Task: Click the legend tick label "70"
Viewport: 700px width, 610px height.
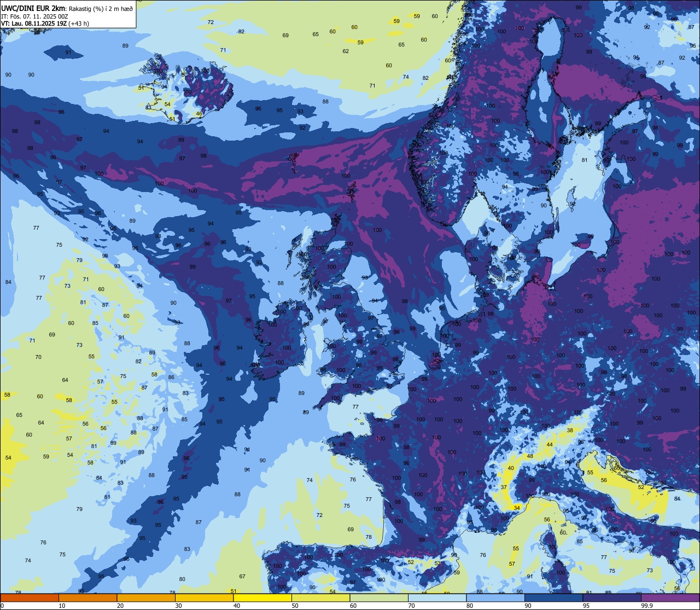Action: pos(411,606)
